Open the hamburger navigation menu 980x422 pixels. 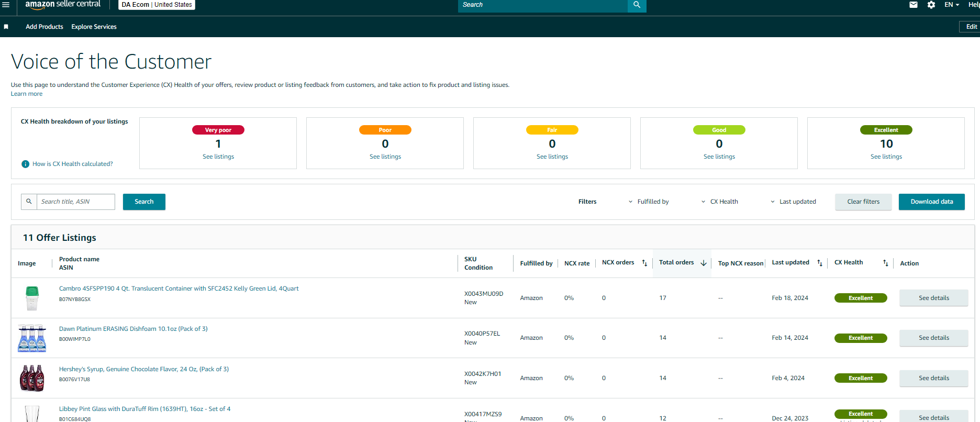pyautogui.click(x=6, y=4)
